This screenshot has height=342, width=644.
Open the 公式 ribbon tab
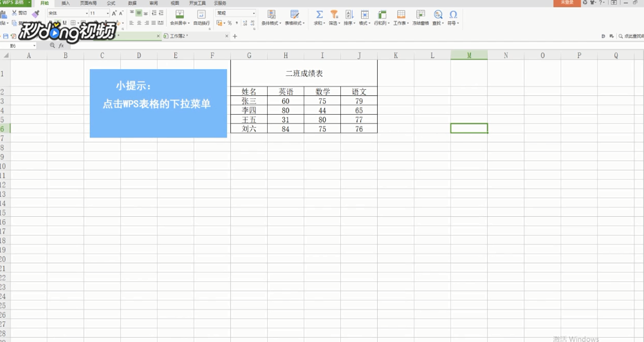[x=111, y=3]
